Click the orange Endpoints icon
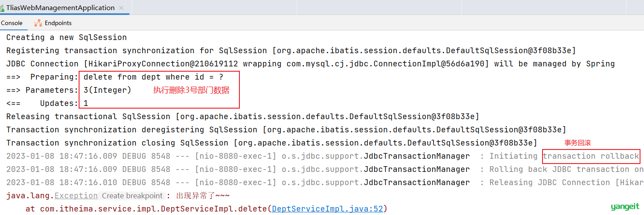Image resolution: width=644 pixels, height=215 pixels. (38, 23)
